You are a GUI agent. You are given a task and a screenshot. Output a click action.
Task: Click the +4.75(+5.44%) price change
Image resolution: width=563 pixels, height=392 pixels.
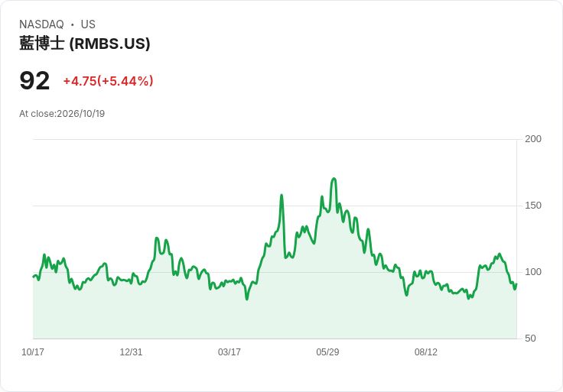(108, 81)
